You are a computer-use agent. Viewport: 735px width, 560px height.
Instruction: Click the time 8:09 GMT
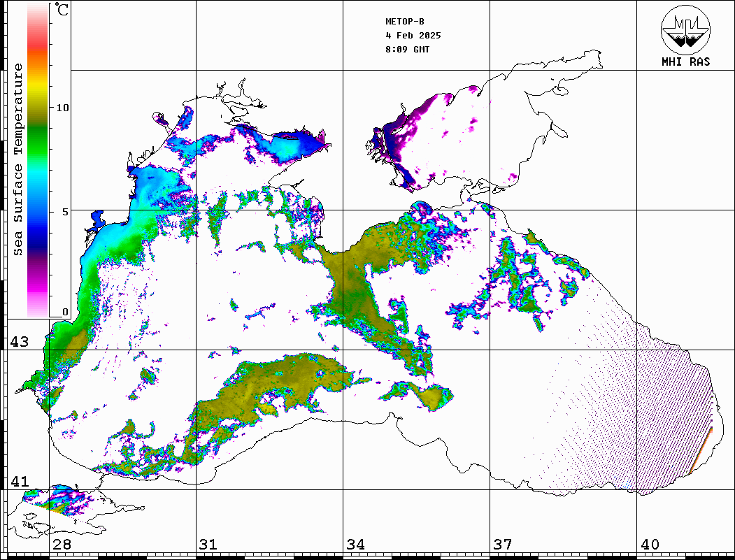pyautogui.click(x=408, y=50)
